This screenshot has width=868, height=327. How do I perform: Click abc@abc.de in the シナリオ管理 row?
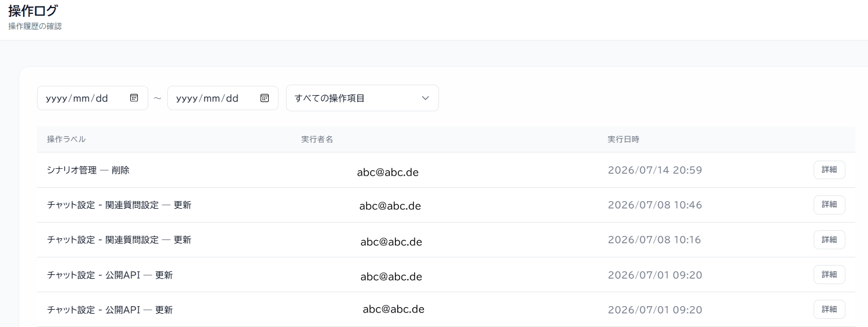[x=388, y=172]
